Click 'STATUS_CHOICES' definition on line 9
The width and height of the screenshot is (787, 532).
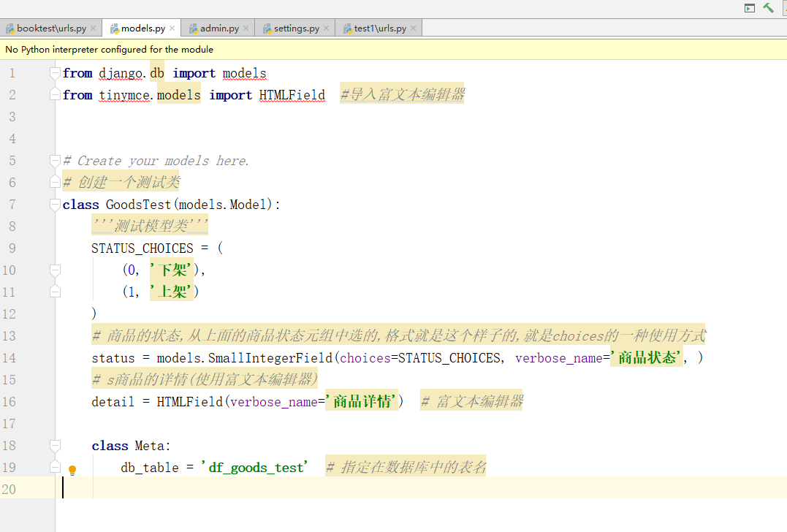[142, 248]
